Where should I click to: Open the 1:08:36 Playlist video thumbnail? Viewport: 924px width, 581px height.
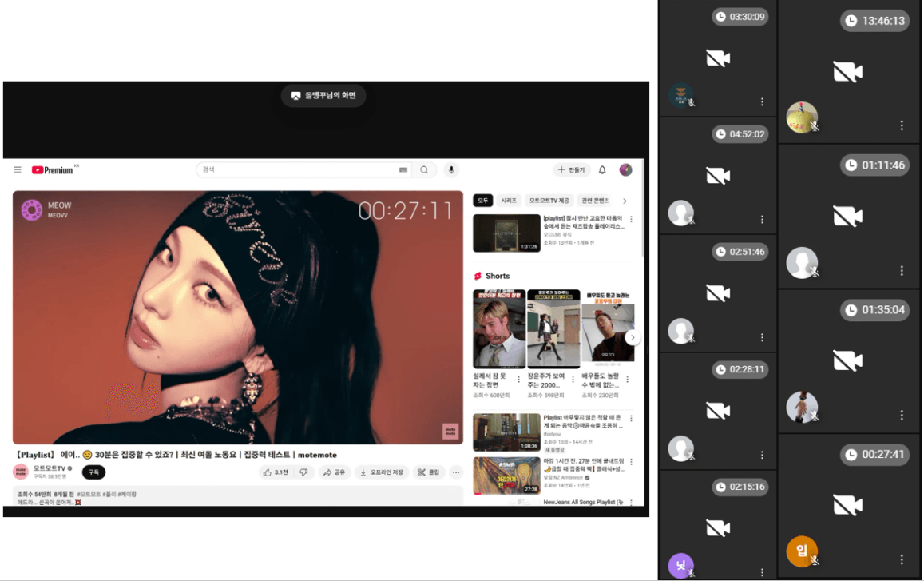[x=507, y=432]
